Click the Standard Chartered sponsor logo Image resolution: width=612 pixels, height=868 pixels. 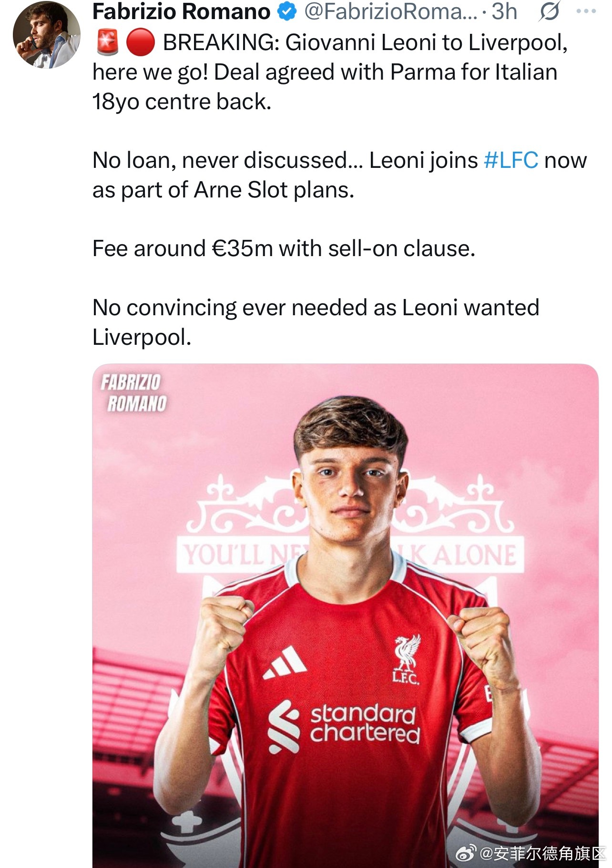coord(344,725)
